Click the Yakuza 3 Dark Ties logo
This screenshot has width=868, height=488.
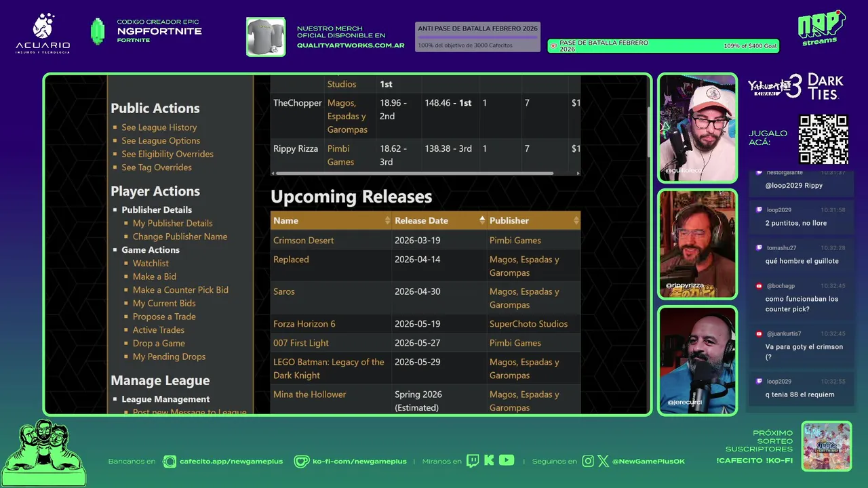click(x=795, y=87)
